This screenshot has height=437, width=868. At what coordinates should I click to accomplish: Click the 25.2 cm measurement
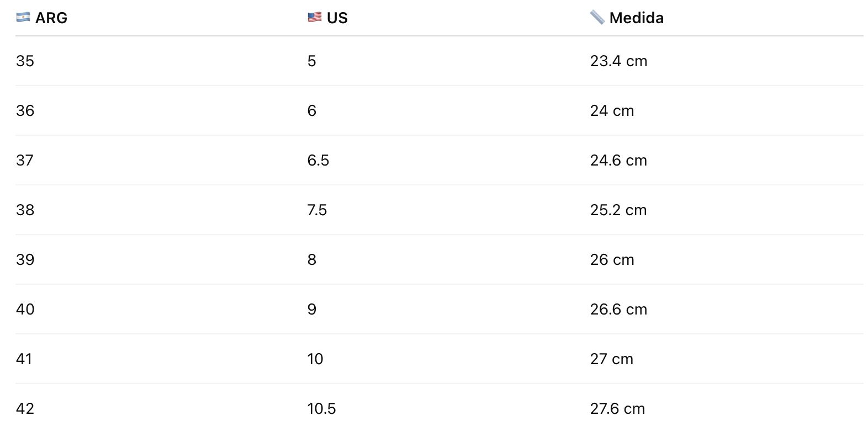coord(618,210)
